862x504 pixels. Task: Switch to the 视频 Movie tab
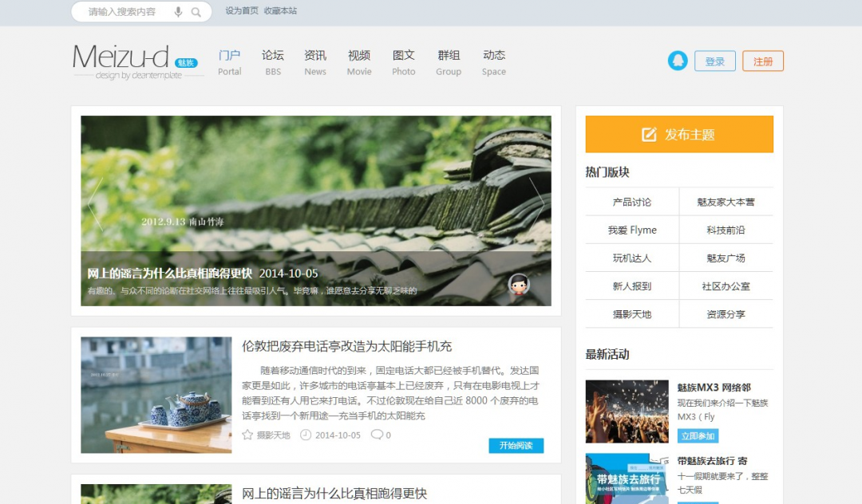click(359, 62)
